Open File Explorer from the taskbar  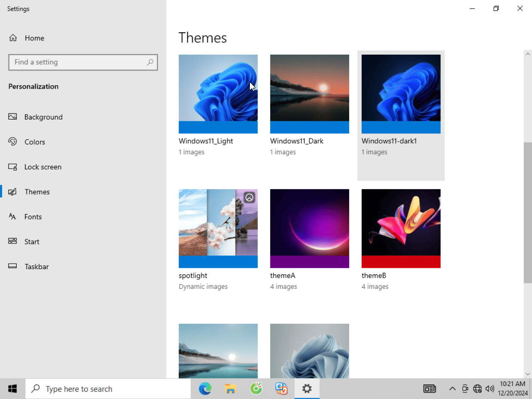[x=231, y=389]
